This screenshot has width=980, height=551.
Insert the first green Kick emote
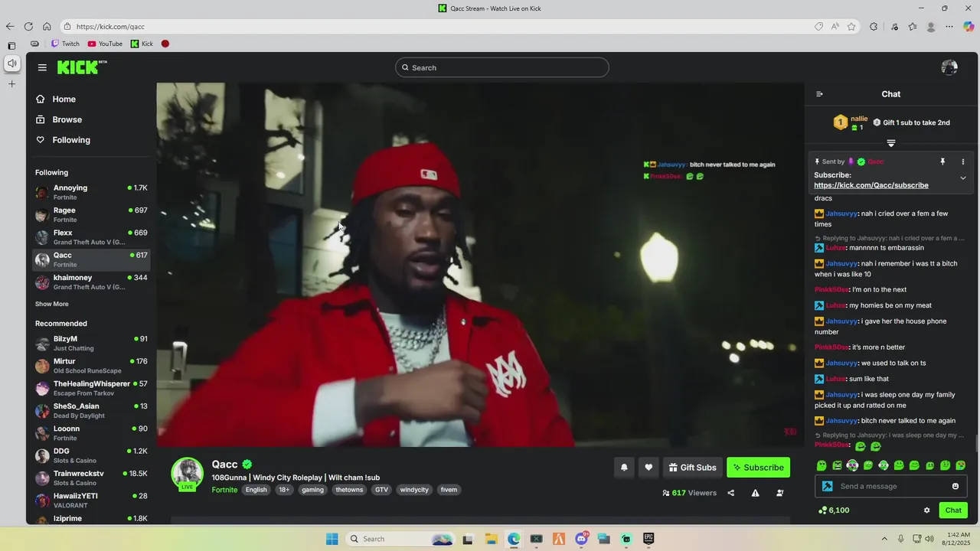822,465
